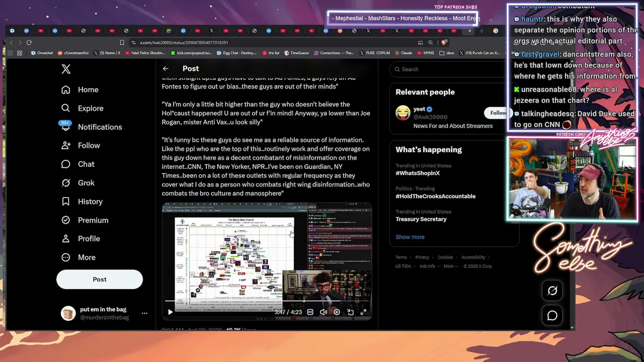Open the More menu in sidebar
The image size is (644, 362).
tap(78, 257)
